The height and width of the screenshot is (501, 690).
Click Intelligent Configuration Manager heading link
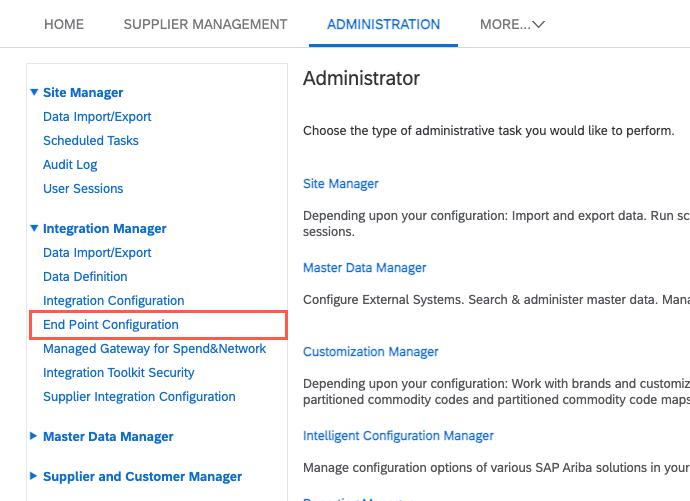tap(398, 436)
